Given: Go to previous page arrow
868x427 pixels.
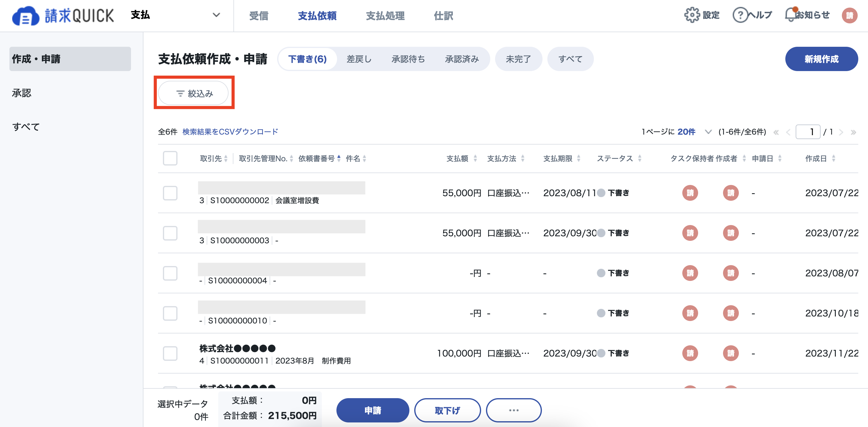Looking at the screenshot, I should click(x=788, y=132).
